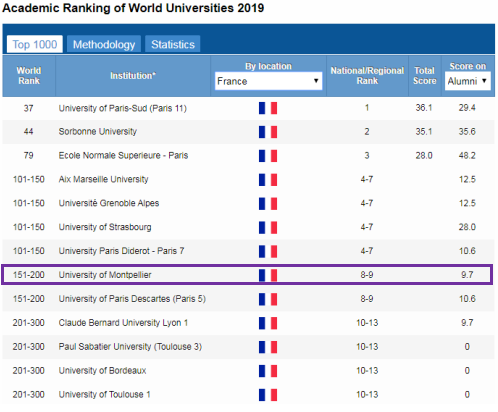498x412 pixels.
Task: Open the University of Montpellier link
Action: coord(105,275)
